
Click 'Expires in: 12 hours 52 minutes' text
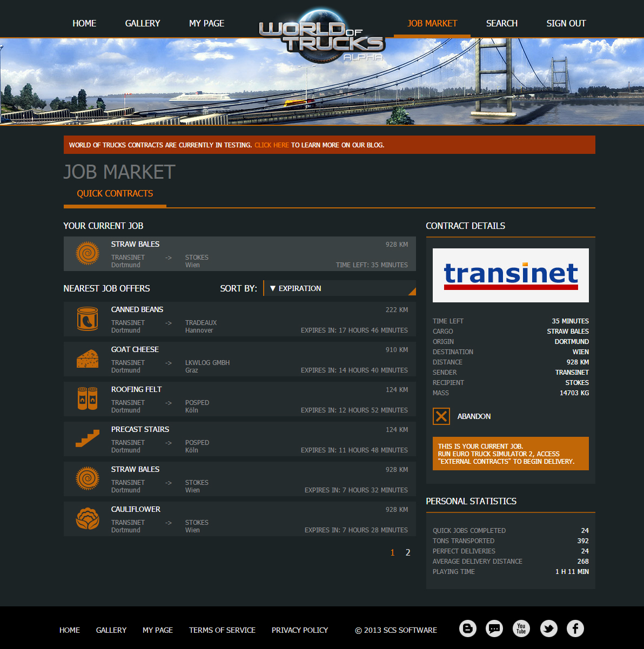(x=354, y=410)
